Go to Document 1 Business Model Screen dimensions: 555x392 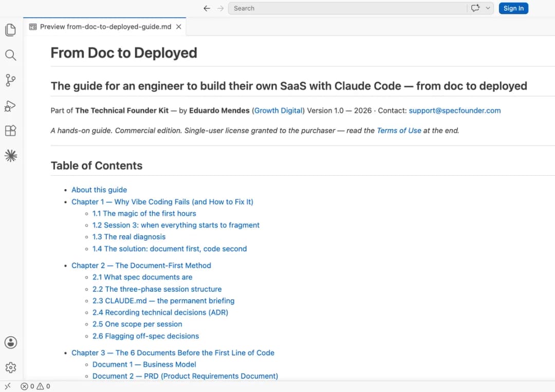click(144, 365)
